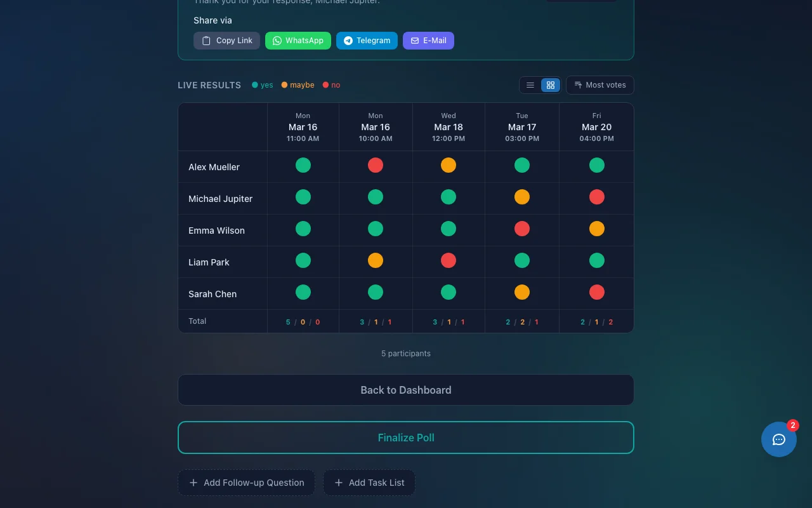Screen dimensions: 812x508
Task: Click Alex Mueller's green vote for Mar 16 11:00 AM
Action: pyautogui.click(x=303, y=165)
